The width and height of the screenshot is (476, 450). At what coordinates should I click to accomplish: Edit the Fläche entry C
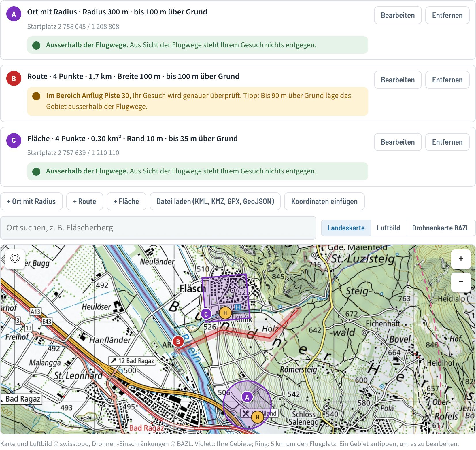click(x=398, y=142)
